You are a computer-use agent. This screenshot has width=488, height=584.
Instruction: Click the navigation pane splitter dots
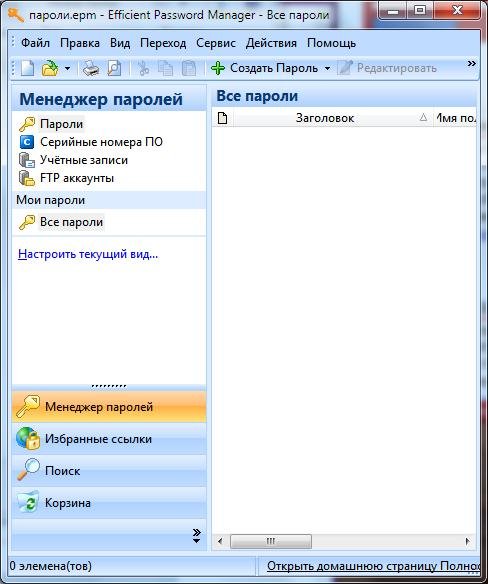(109, 386)
